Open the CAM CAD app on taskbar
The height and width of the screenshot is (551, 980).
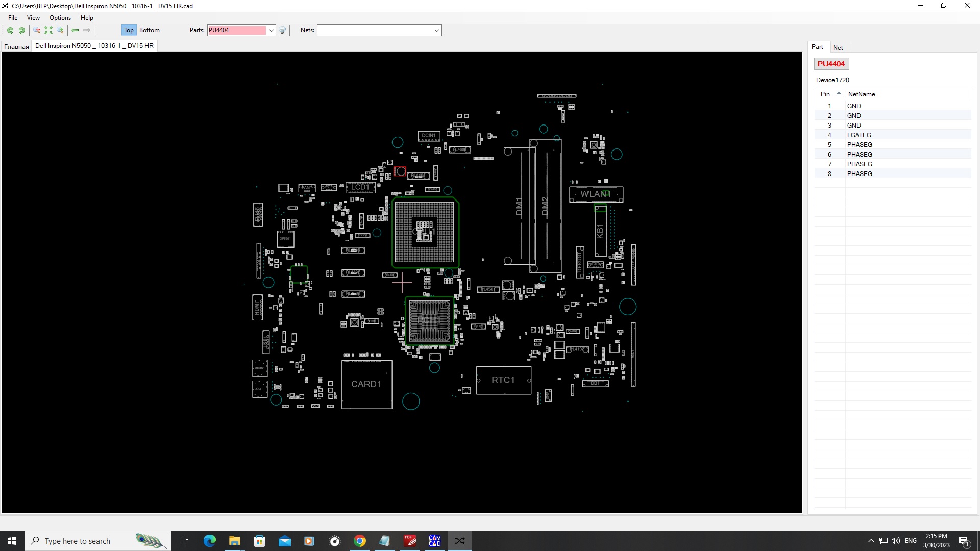click(x=435, y=541)
